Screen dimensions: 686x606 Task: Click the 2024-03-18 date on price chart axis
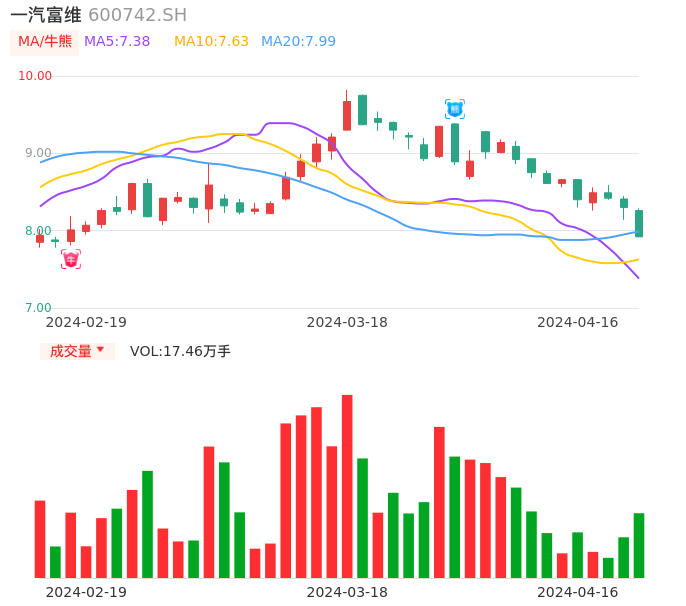point(347,322)
